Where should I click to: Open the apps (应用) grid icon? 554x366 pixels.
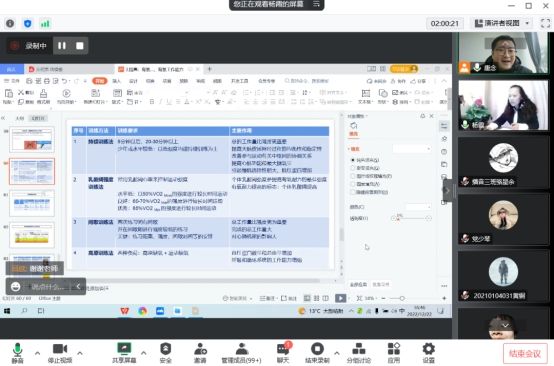[x=394, y=353]
